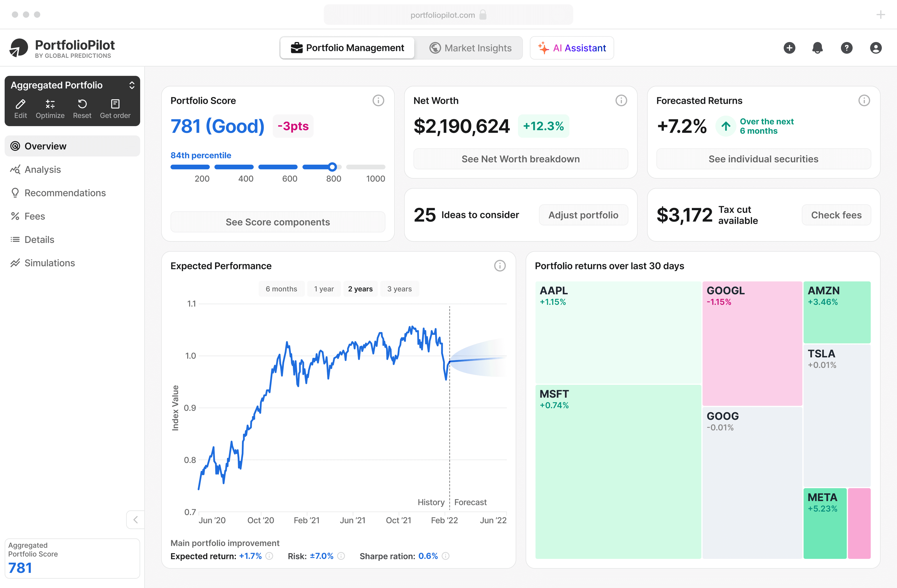Click the 0.6% Sharpe ration value

pyautogui.click(x=428, y=556)
